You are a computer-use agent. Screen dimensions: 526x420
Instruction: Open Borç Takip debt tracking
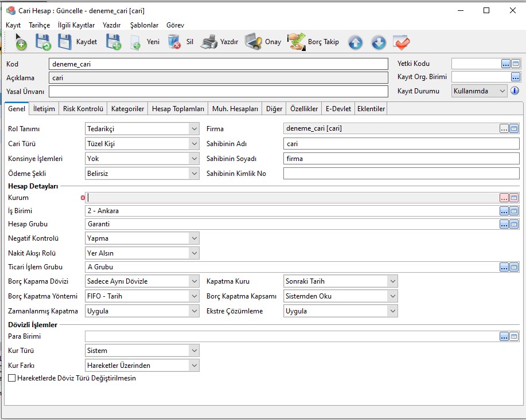297,42
